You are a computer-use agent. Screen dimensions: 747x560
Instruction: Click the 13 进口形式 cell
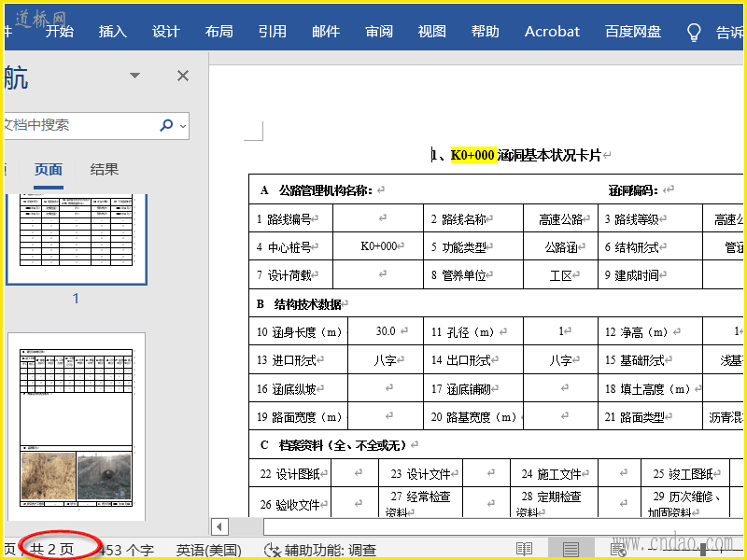298,360
